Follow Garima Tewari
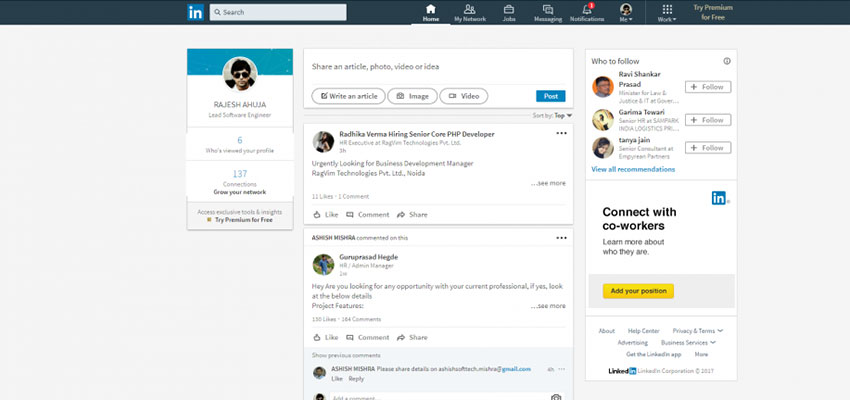 coord(708,120)
